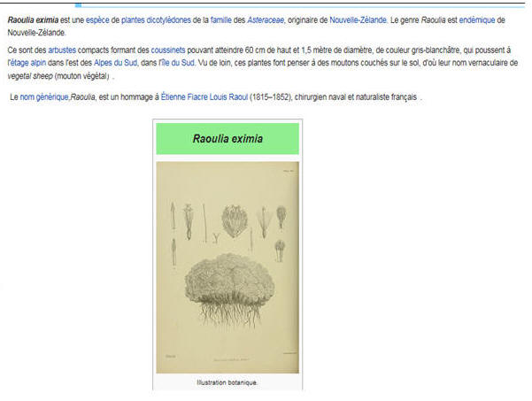Go to the 'Alpes du Sud' article

(115, 64)
